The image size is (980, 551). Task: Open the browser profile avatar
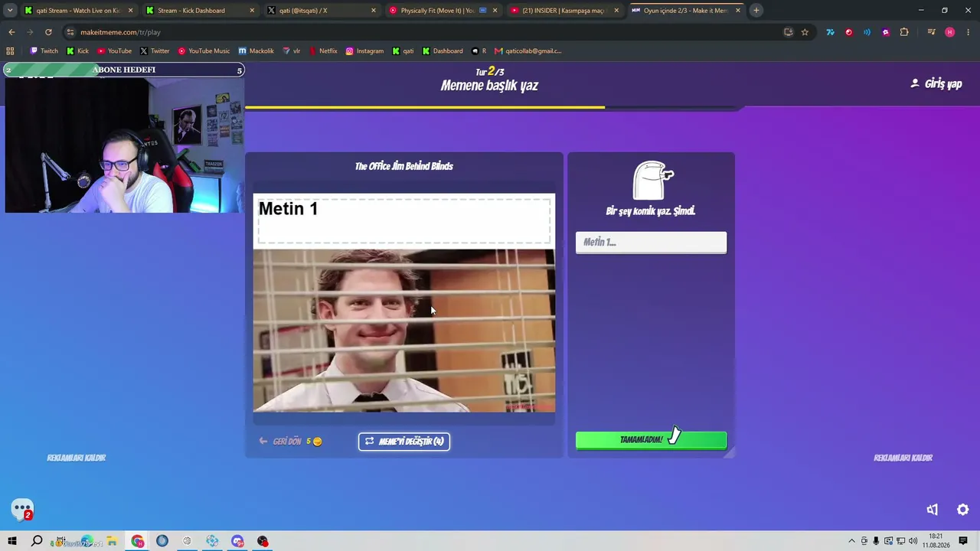[x=950, y=32]
